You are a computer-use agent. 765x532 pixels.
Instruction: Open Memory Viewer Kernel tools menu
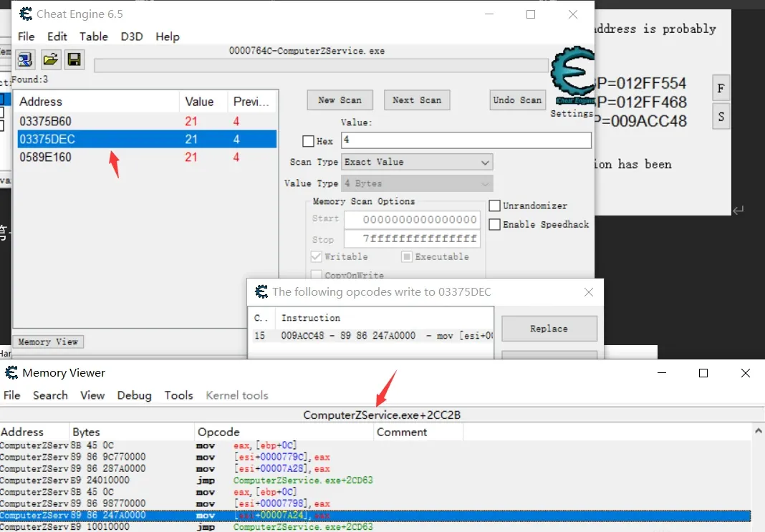click(x=237, y=395)
